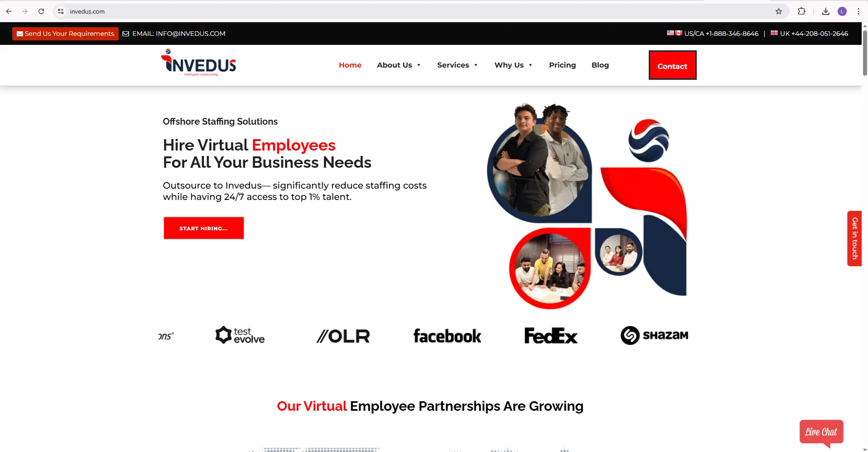Click the browser back arrow icon
This screenshot has width=868, height=452.
pos(9,11)
